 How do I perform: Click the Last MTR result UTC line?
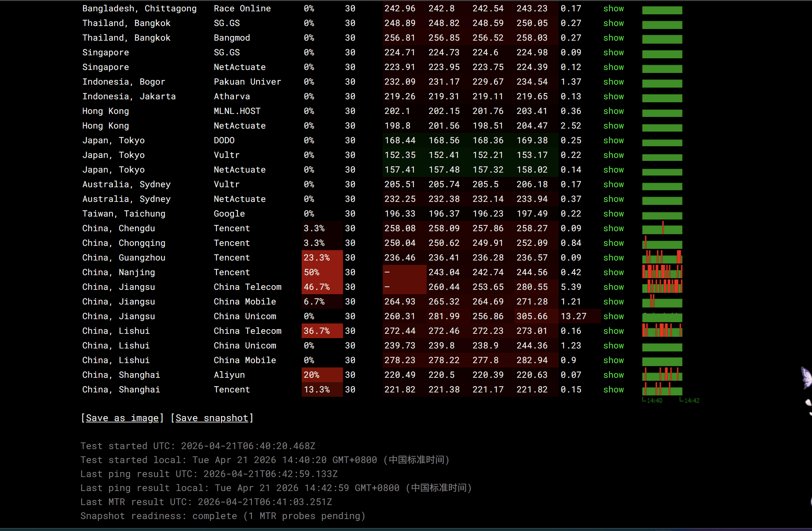tap(206, 502)
